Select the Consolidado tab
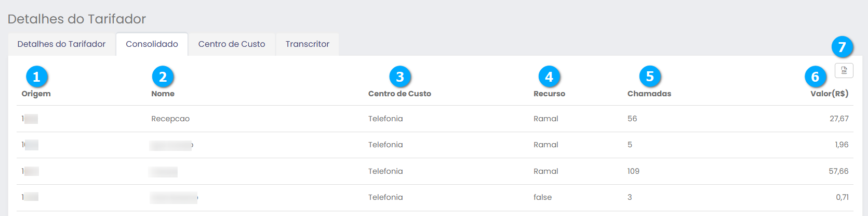 [152, 44]
